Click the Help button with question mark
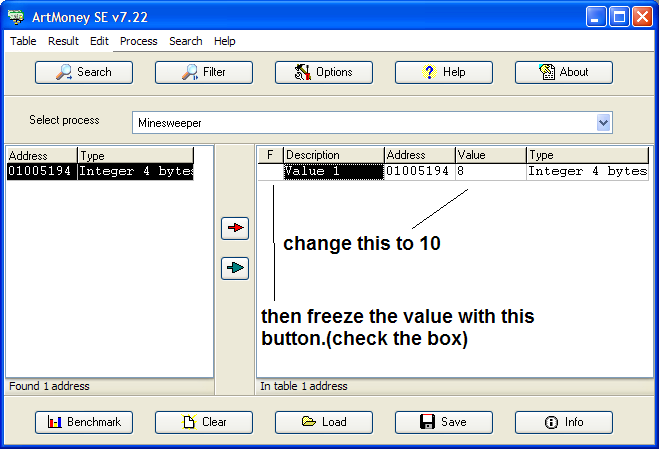The width and height of the screenshot is (659, 449). click(x=444, y=72)
